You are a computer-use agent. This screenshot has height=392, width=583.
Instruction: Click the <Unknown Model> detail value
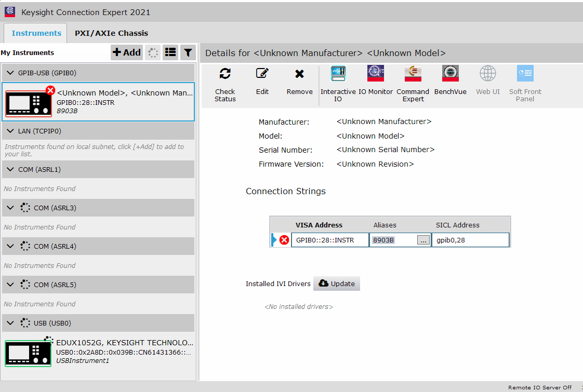370,136
